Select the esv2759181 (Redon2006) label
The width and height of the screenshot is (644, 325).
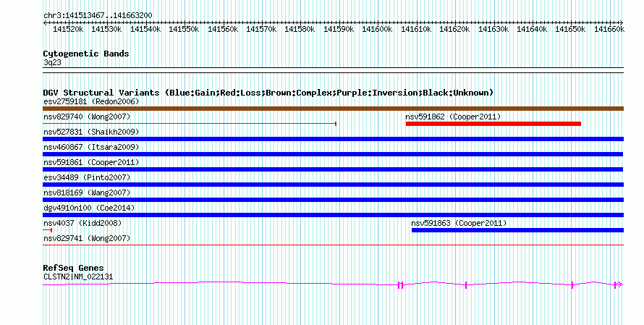tap(91, 101)
